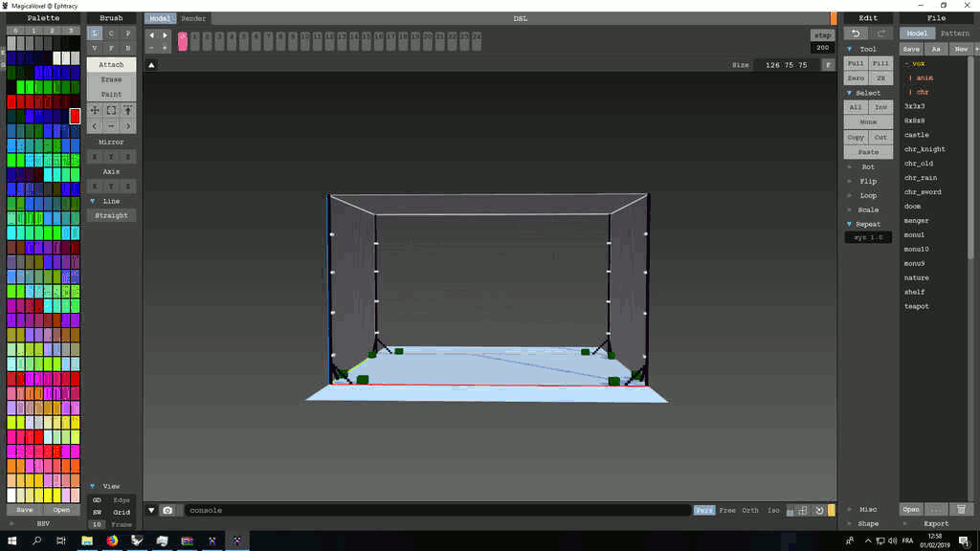
Task: Toggle Mirror Y axis
Action: click(x=111, y=156)
